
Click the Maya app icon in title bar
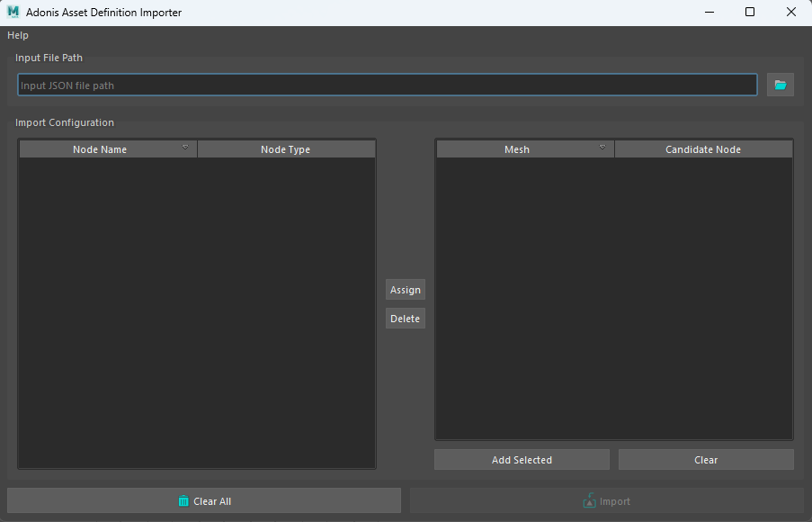13,12
